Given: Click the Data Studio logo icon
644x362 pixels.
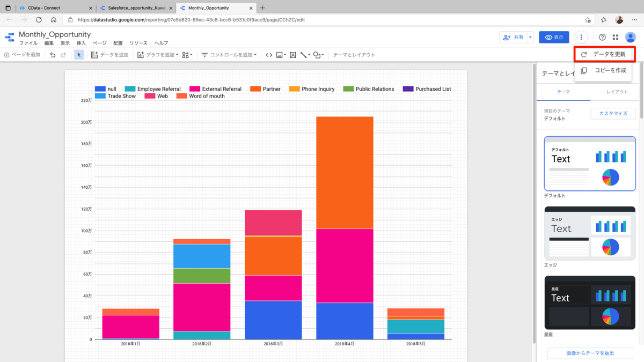Looking at the screenshot, I should tap(10, 37).
